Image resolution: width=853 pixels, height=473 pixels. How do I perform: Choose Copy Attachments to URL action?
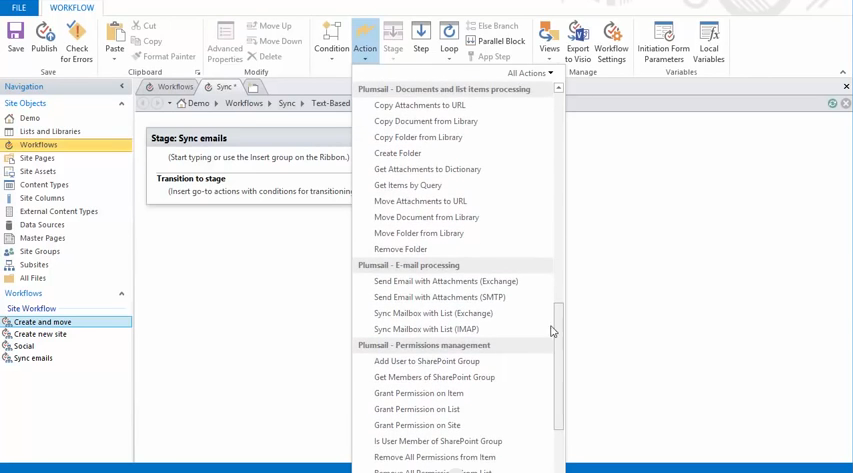419,105
